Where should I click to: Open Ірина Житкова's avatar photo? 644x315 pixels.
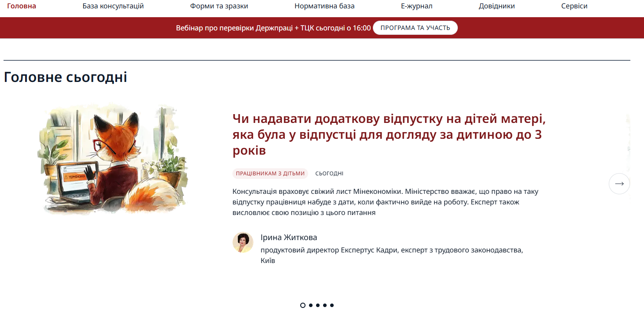[243, 242]
